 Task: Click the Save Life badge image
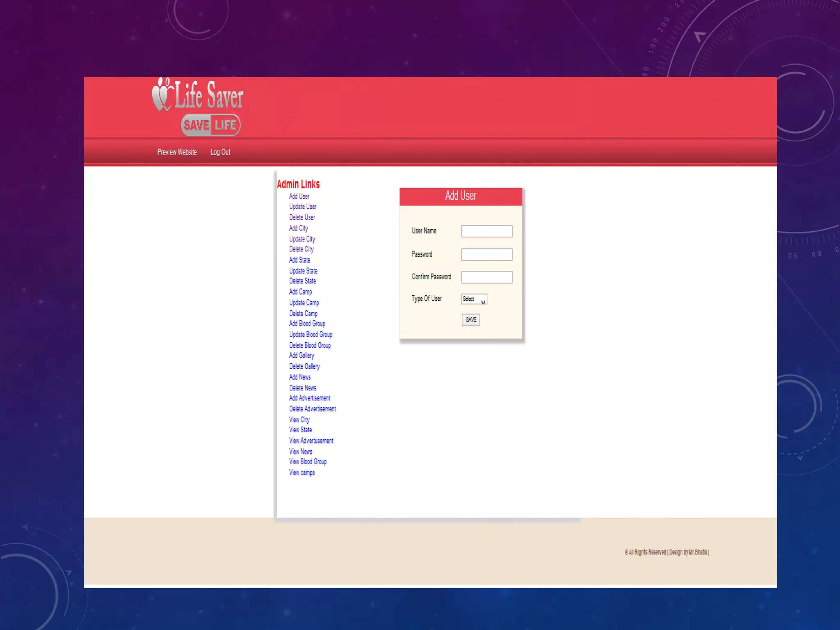[210, 125]
